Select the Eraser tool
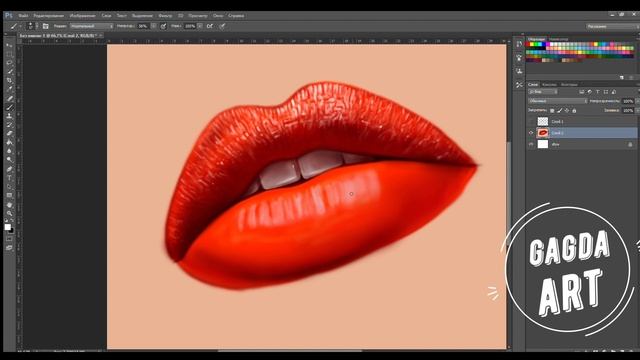 pyautogui.click(x=9, y=133)
